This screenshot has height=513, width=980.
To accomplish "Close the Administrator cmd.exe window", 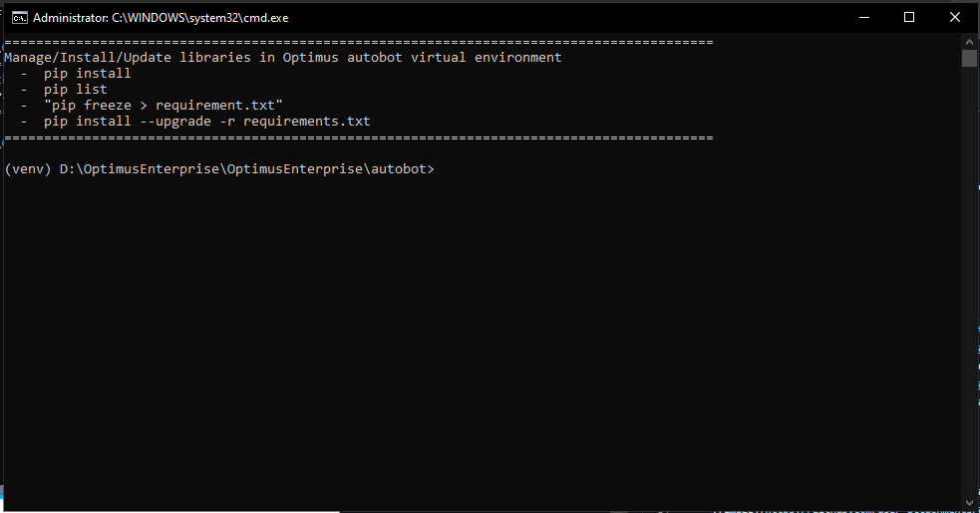I will (x=955, y=18).
